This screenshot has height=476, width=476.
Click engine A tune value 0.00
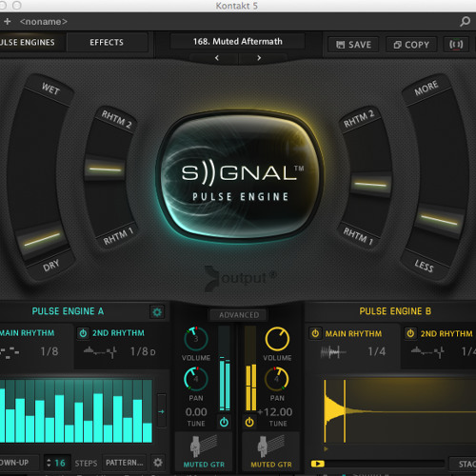point(196,412)
